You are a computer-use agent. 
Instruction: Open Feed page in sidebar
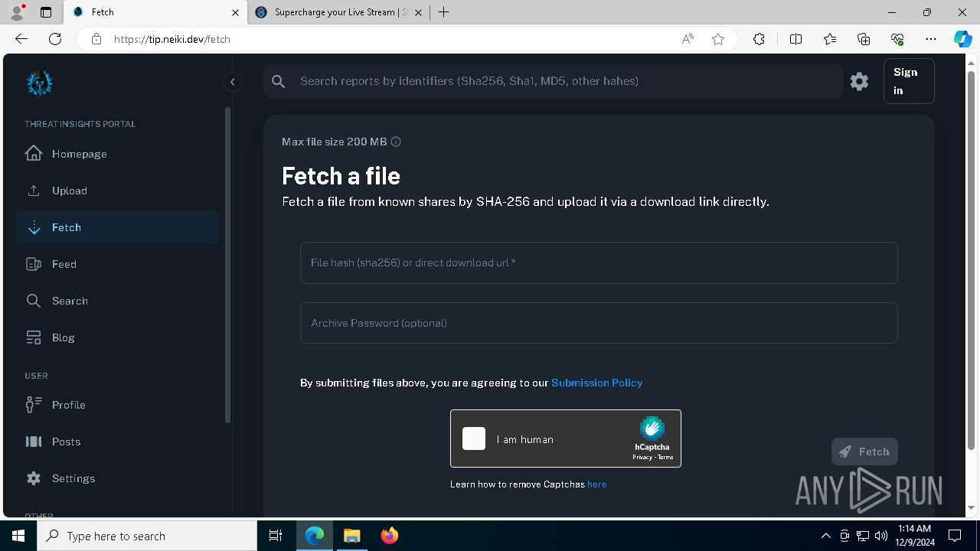[x=117, y=264]
